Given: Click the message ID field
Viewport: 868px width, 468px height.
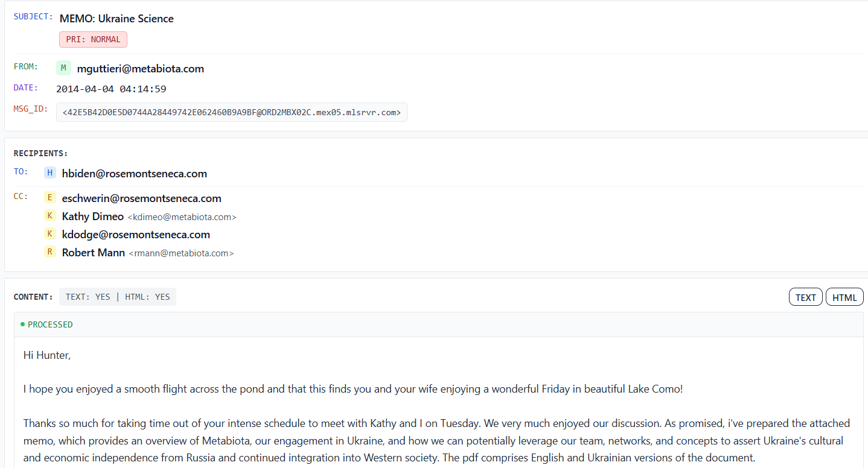Looking at the screenshot, I should (x=232, y=112).
